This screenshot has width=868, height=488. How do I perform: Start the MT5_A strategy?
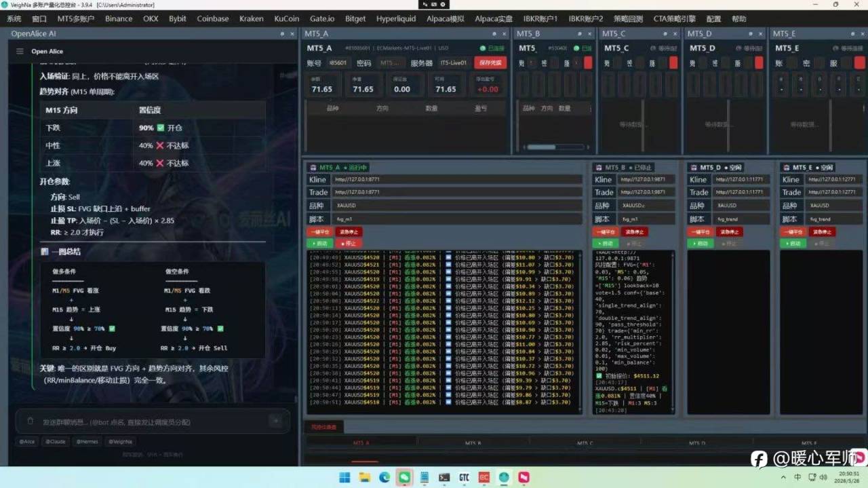pyautogui.click(x=319, y=243)
